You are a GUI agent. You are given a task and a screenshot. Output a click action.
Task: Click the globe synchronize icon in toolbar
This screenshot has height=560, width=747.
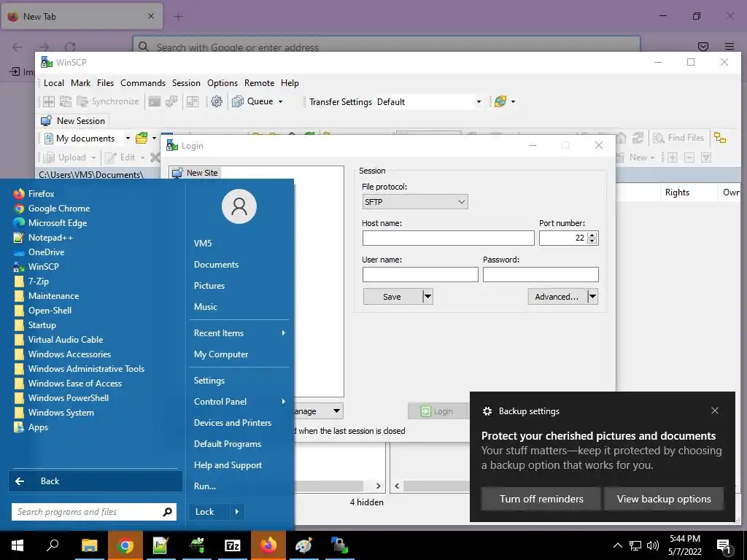pyautogui.click(x=500, y=101)
